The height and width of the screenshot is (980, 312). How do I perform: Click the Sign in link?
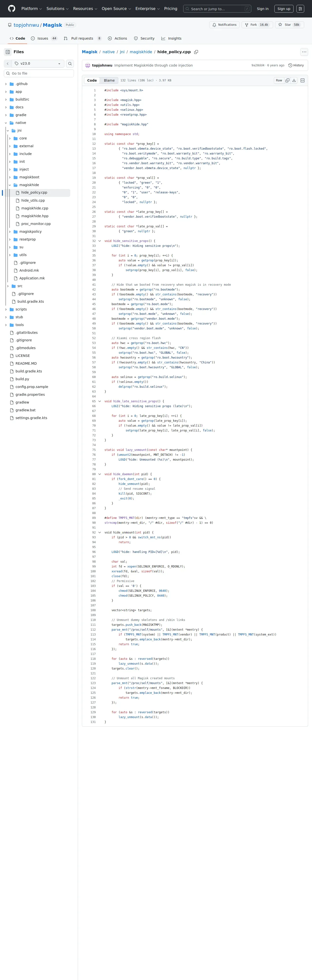(262, 9)
